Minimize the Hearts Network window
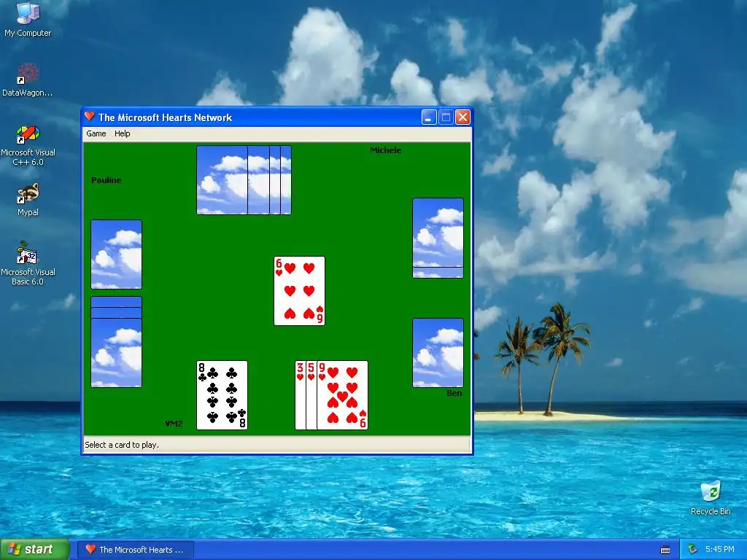 [429, 117]
